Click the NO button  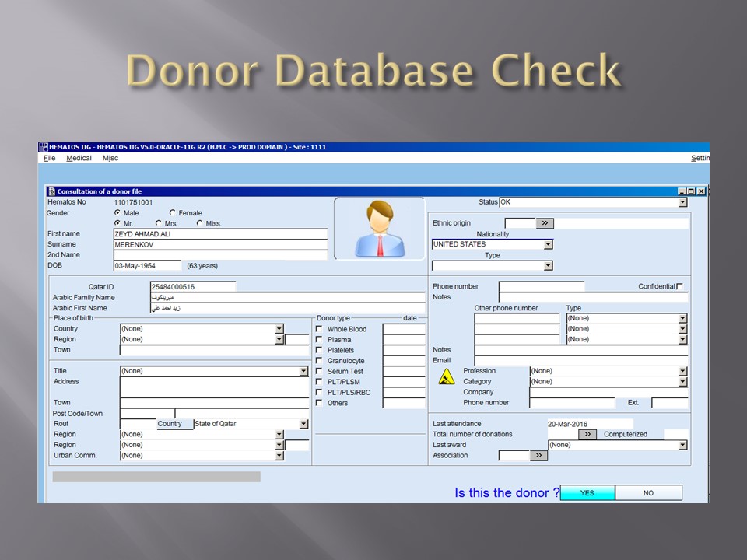click(x=648, y=492)
